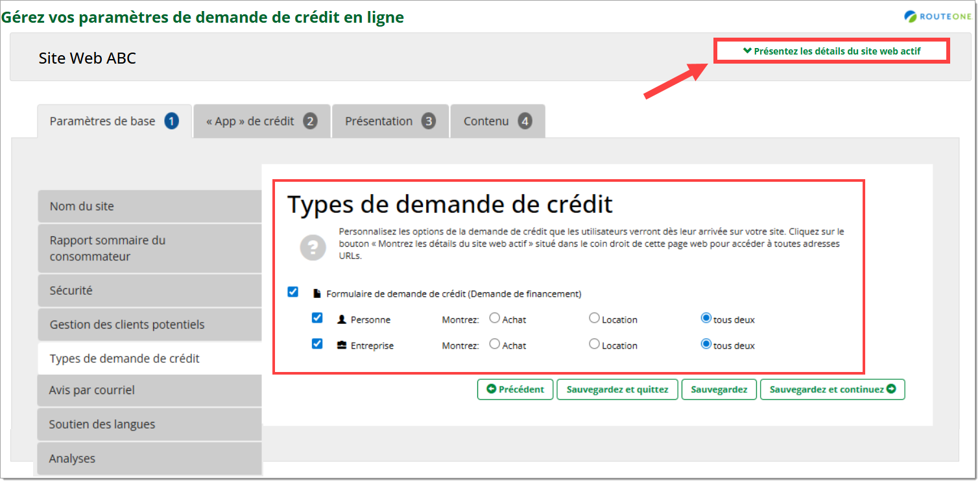
Task: Select Achat radio for Personne
Action: [x=495, y=318]
